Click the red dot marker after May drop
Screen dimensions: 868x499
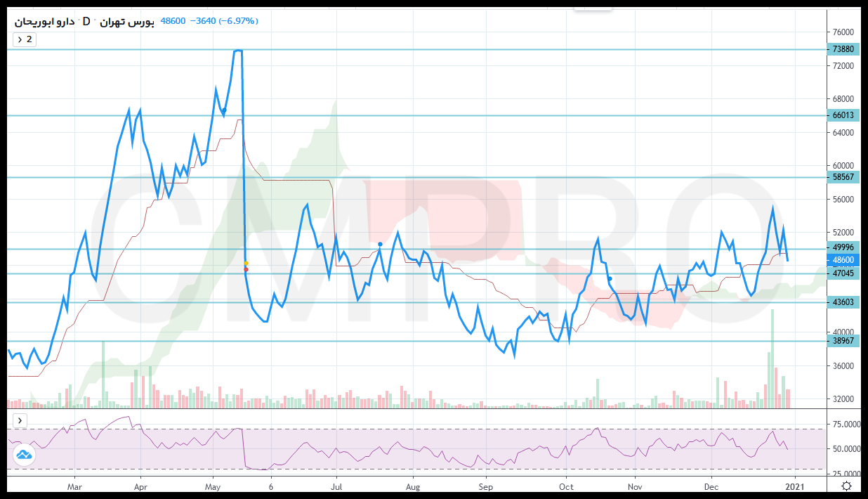(246, 269)
